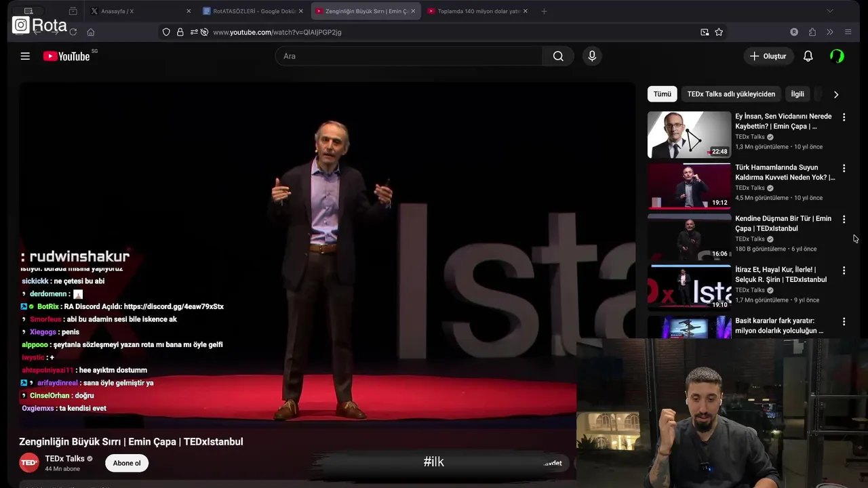
Task: Select the Tümü filter chip
Action: point(662,94)
